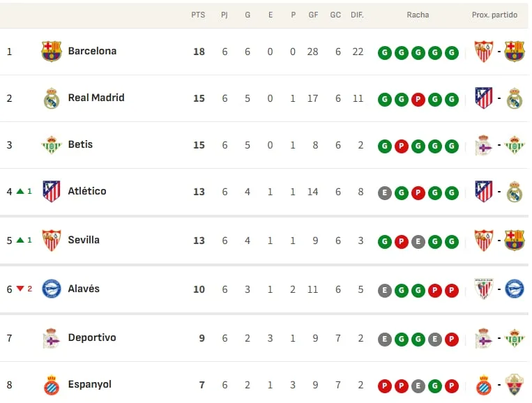Click Athletic Club crest in Alavés next match
The width and height of the screenshot is (532, 403).
pos(484,289)
